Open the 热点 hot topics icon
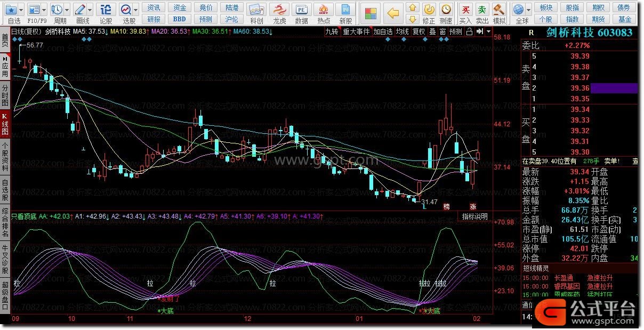 click(324, 11)
